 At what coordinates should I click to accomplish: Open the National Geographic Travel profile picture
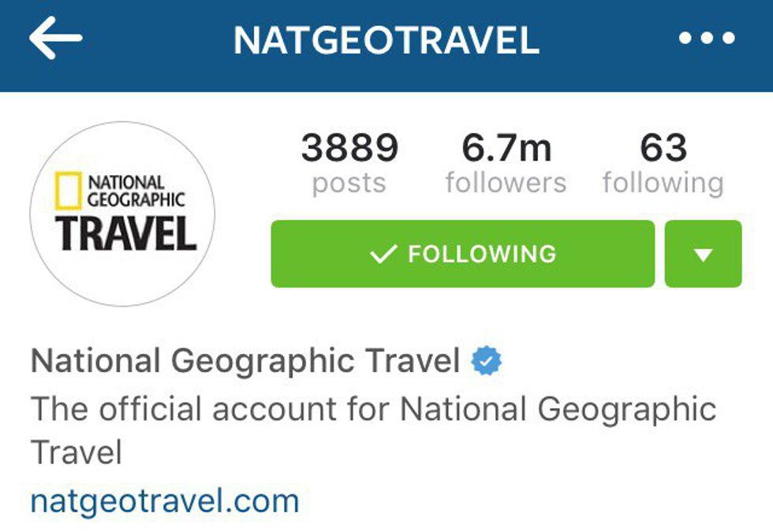pos(122,214)
